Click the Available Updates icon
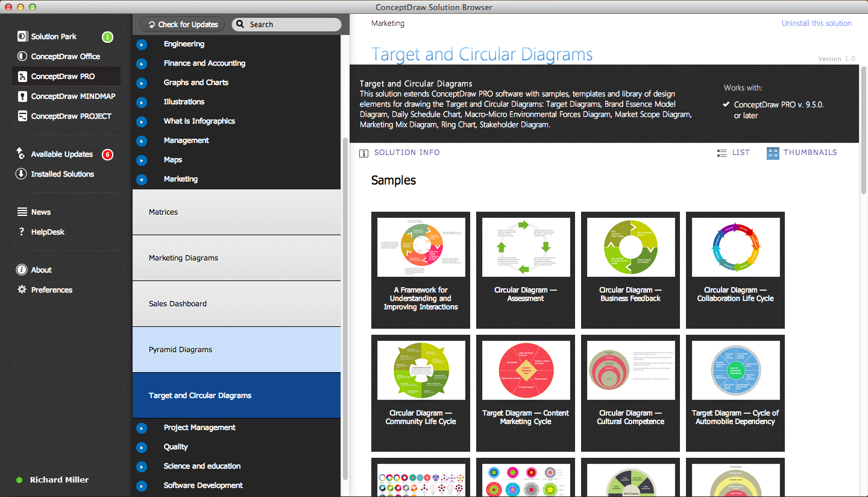Viewport: 868px width, 497px height. [x=21, y=154]
